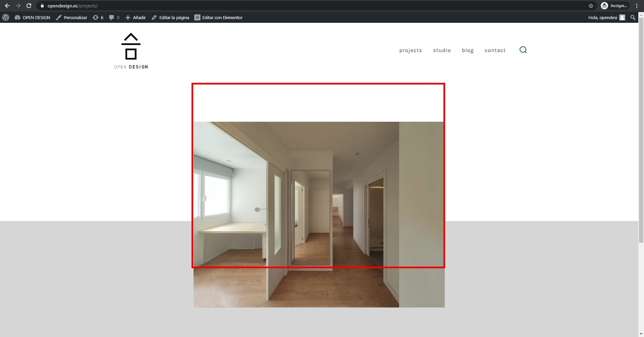Go to the studio nav link
The image size is (644, 337).
coord(442,50)
